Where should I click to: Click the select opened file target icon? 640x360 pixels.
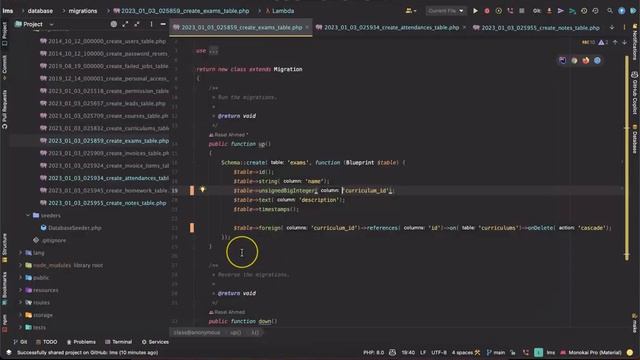tap(114, 24)
